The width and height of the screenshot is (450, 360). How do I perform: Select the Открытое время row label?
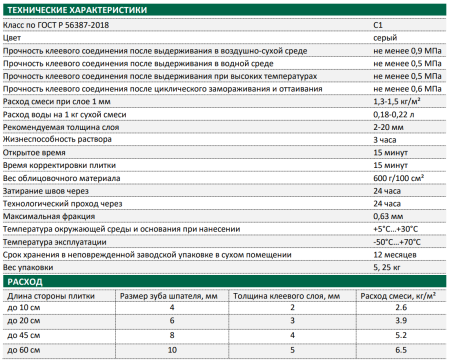pos(34,153)
